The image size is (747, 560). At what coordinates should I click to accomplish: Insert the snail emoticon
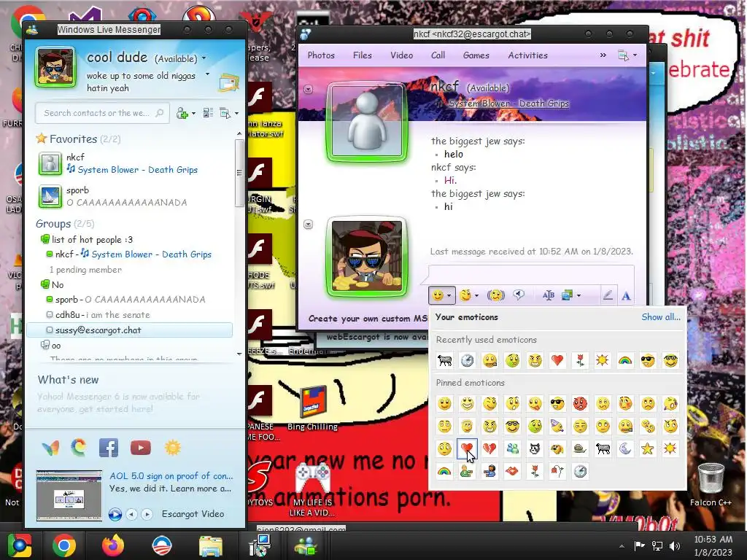580,448
